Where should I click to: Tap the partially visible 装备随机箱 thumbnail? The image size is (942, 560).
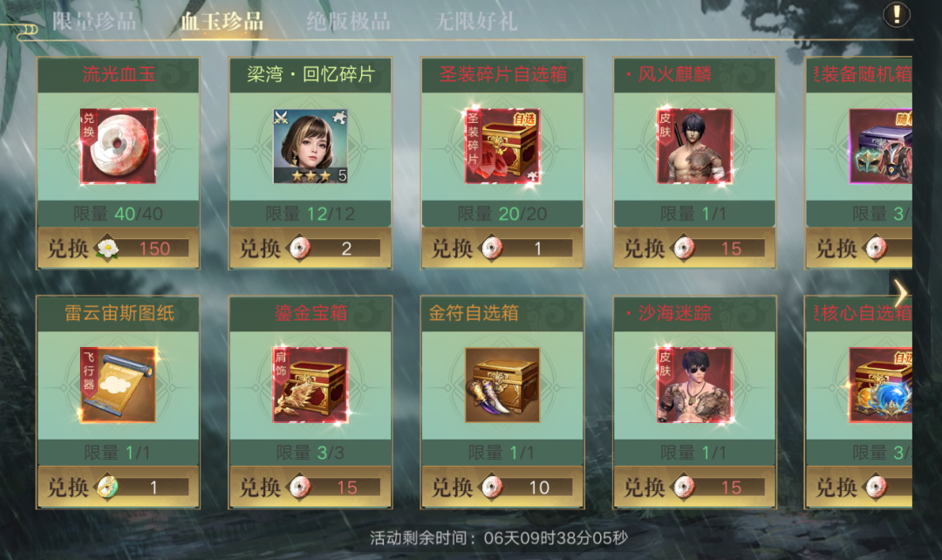[881, 146]
